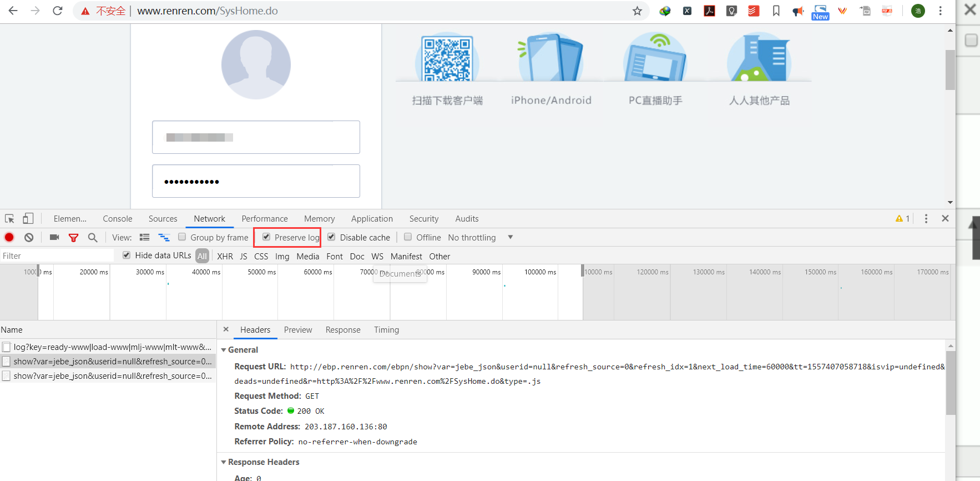980x481 pixels.
Task: Show the Timing tab of the request
Action: (x=386, y=330)
